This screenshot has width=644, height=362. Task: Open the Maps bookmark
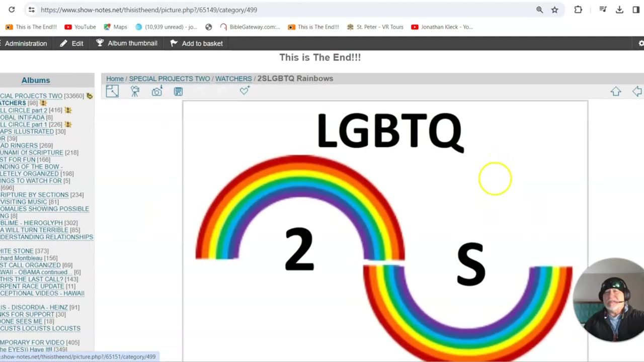(115, 27)
